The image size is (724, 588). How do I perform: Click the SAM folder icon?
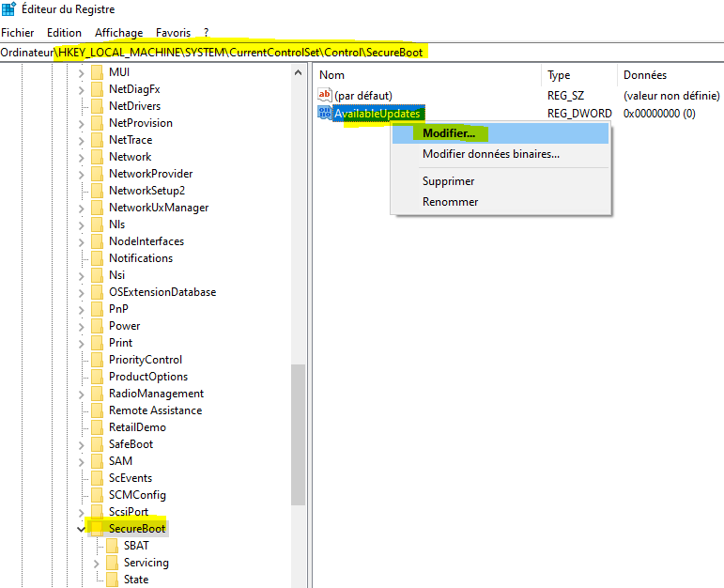(x=97, y=461)
